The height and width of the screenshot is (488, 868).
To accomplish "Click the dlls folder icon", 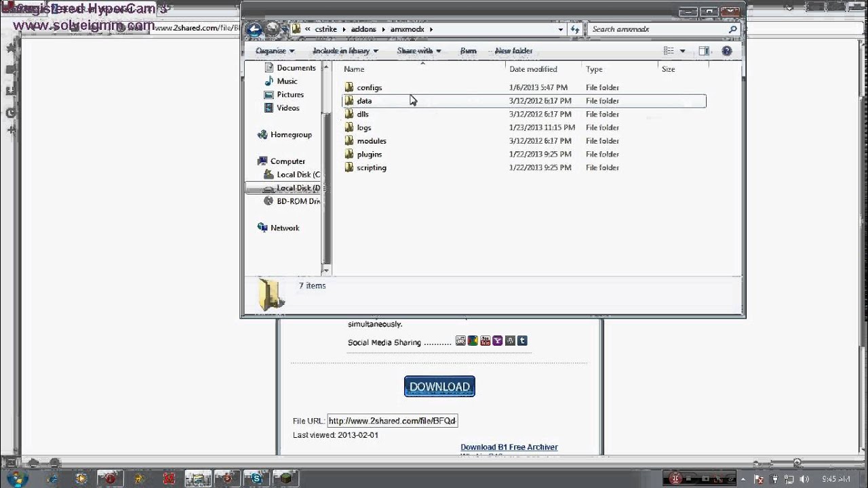I will [x=349, y=114].
